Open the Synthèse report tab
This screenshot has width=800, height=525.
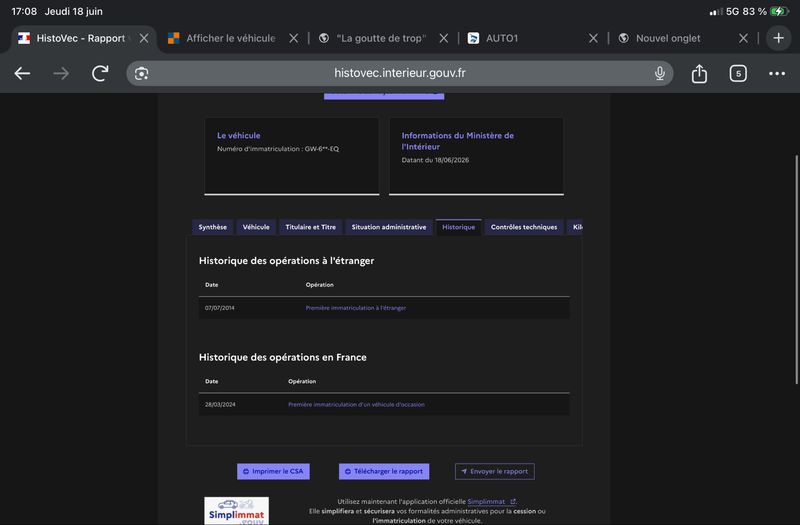tap(213, 228)
